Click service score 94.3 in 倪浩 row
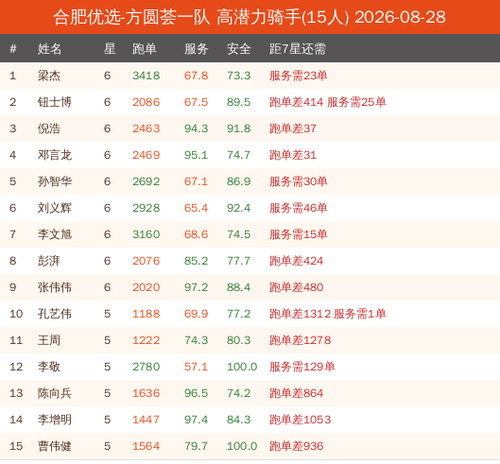 click(196, 128)
